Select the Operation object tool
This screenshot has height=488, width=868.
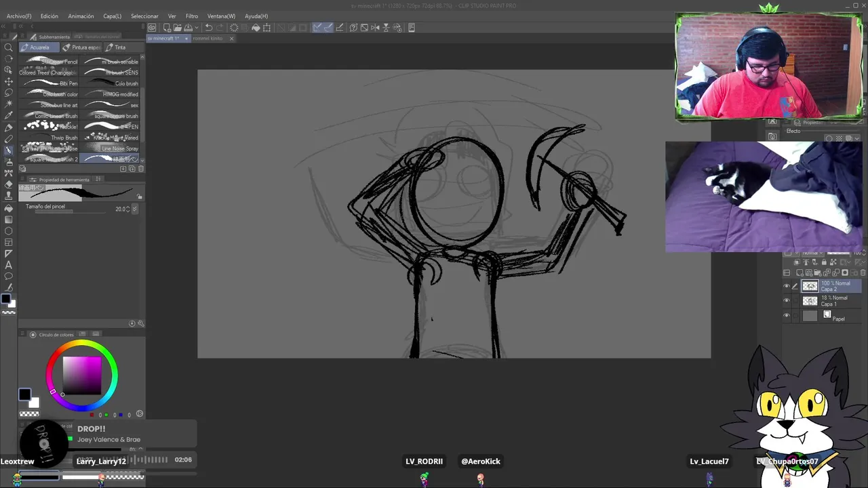click(9, 70)
